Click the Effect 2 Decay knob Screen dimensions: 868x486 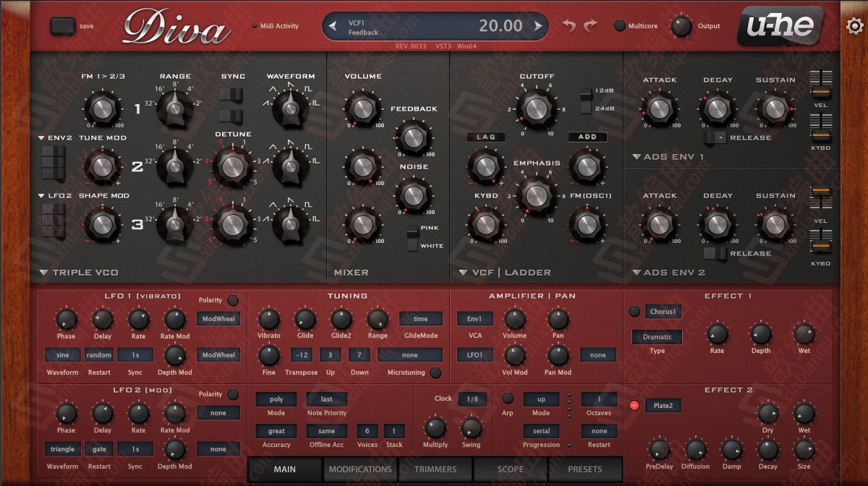(x=768, y=450)
